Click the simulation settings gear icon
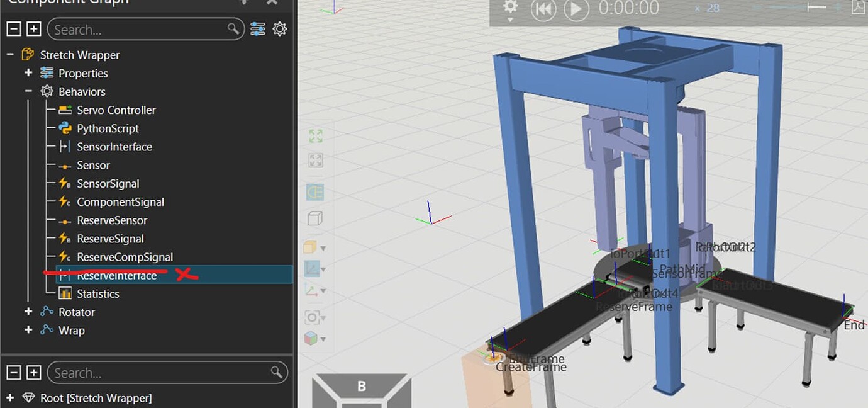Viewport: 868px width, 408px height. click(510, 8)
